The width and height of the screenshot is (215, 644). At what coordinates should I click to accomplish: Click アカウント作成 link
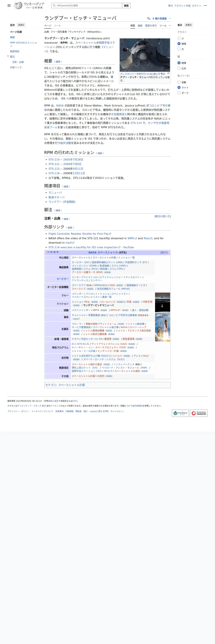tap(182, 6)
